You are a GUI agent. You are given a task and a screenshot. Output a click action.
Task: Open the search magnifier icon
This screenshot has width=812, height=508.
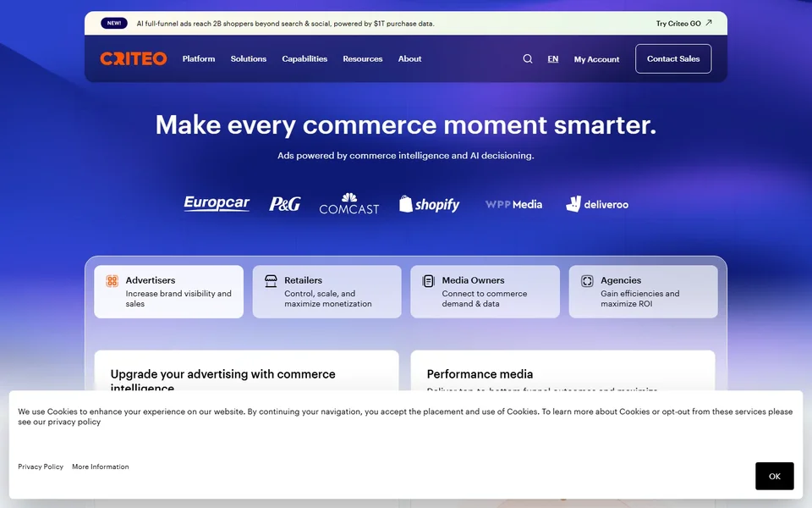[x=527, y=58]
